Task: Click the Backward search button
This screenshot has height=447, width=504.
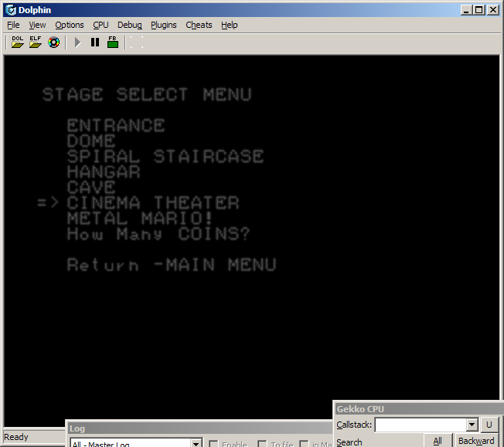Action: tap(476, 441)
